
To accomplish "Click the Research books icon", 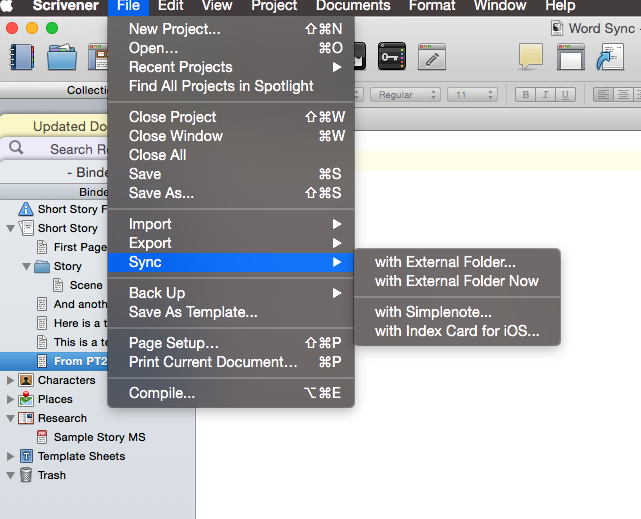I will click(26, 418).
